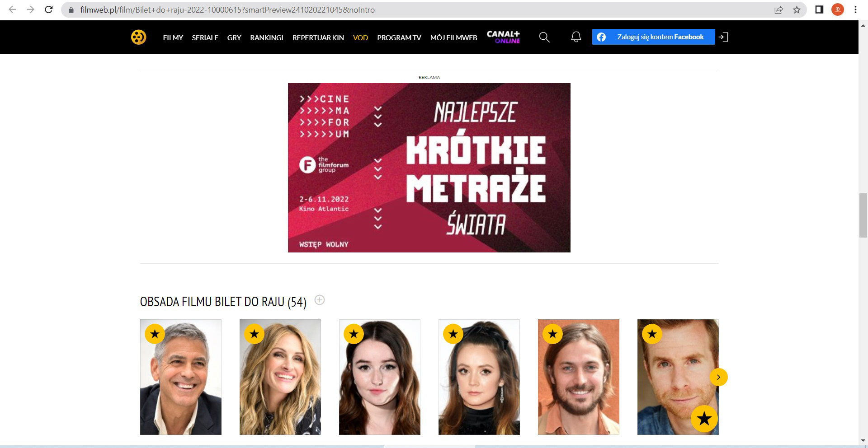Open the large star rating button
Screen dimensions: 868x448
[x=704, y=419]
